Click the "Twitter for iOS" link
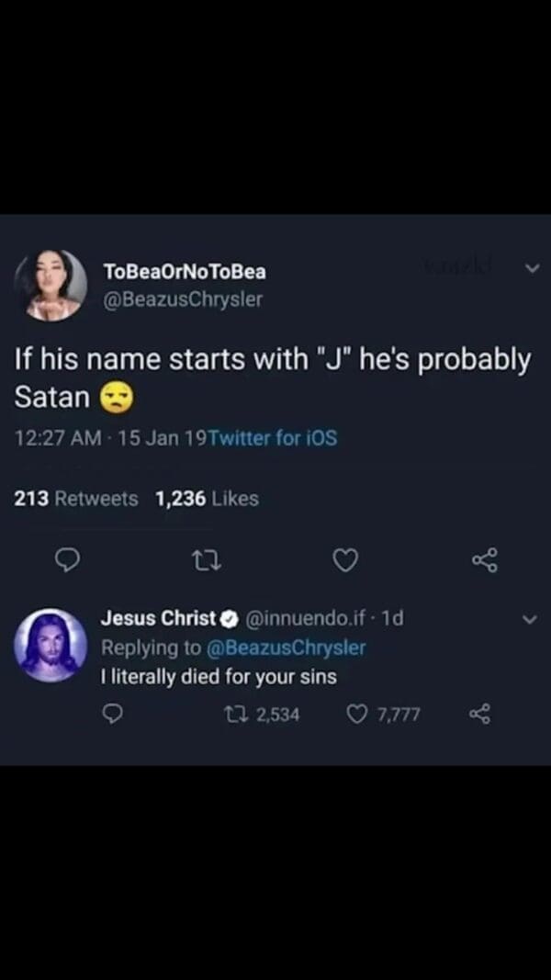 (273, 438)
